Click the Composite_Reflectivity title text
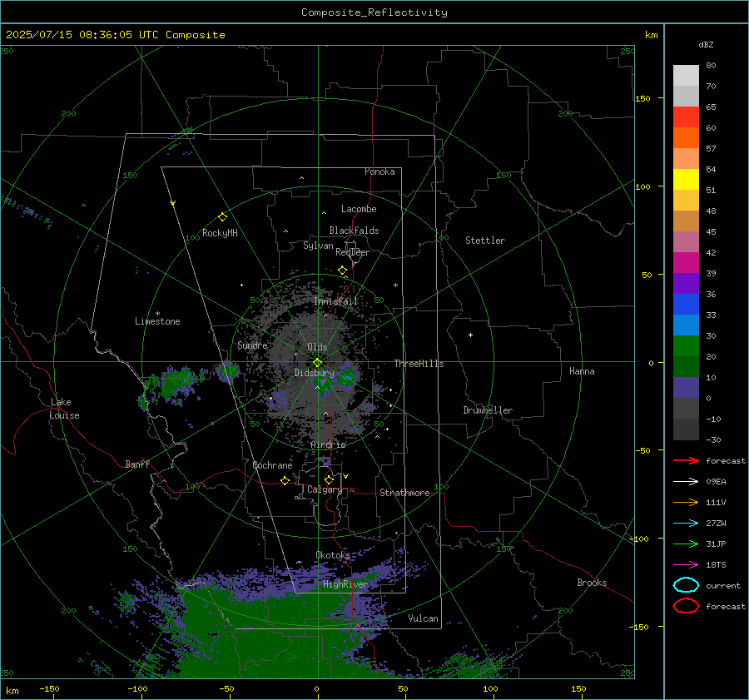This screenshot has width=749, height=700. 374,12
